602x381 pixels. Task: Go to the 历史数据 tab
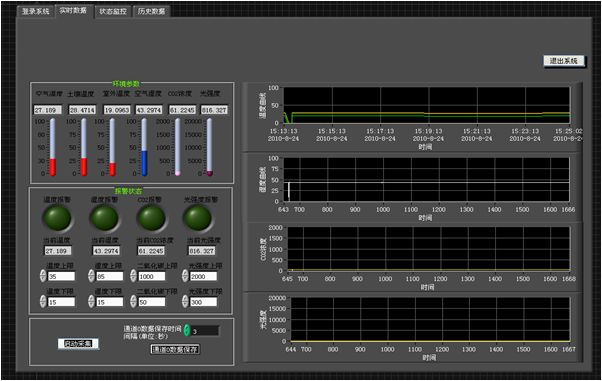point(151,11)
